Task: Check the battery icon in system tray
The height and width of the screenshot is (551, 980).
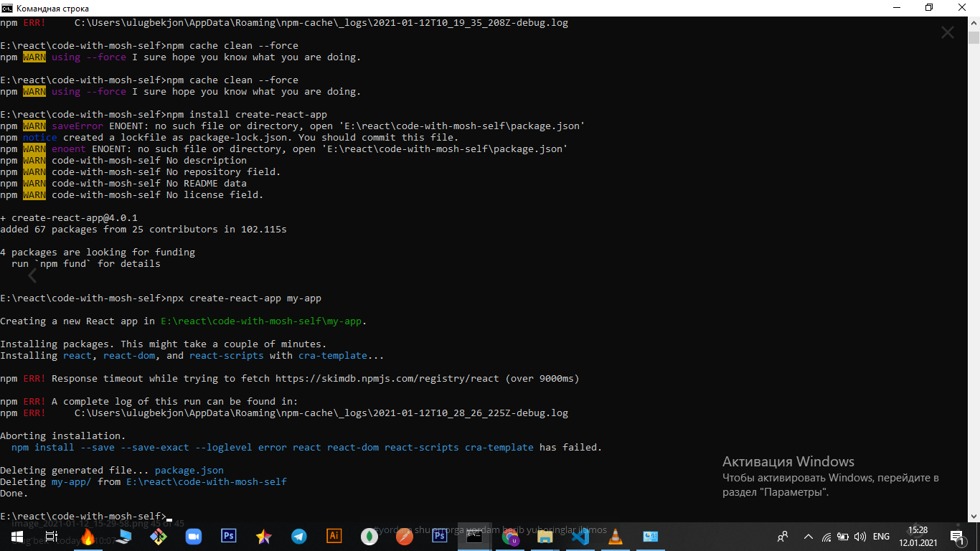Action: (x=844, y=537)
